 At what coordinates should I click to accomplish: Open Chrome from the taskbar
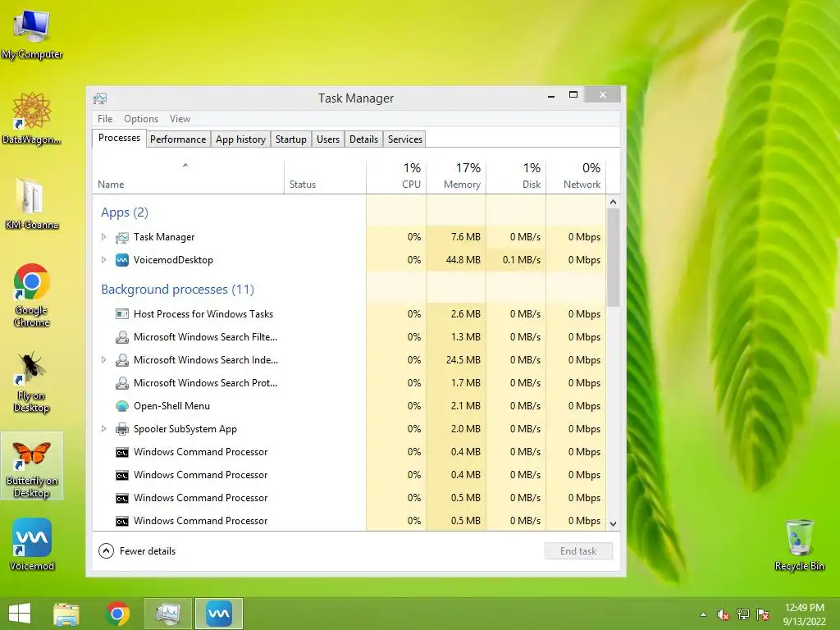click(117, 614)
